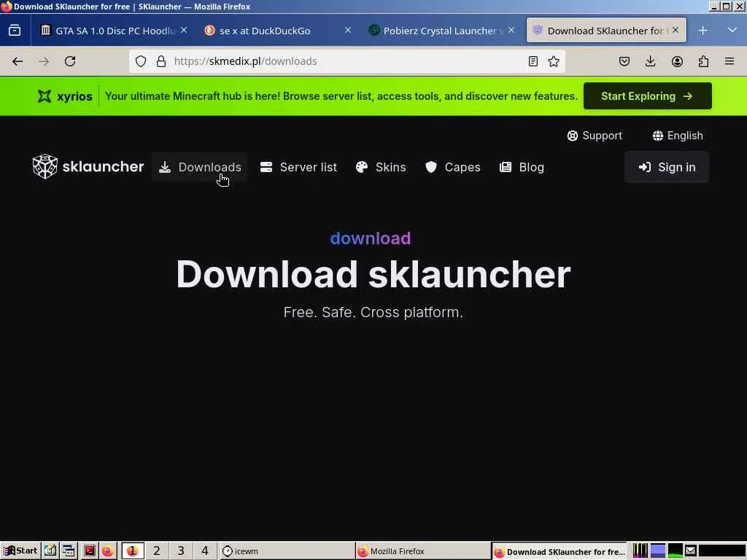
Task: Click the network monitor tray graph
Action: coord(675,551)
